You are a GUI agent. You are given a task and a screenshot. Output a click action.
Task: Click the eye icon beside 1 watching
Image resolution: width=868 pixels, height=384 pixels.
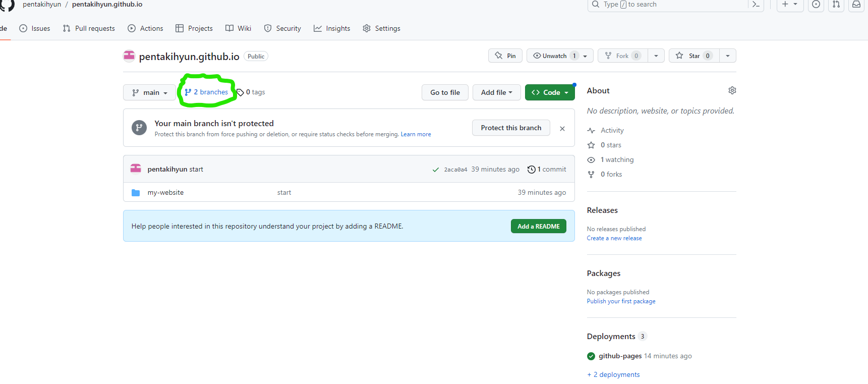tap(591, 160)
